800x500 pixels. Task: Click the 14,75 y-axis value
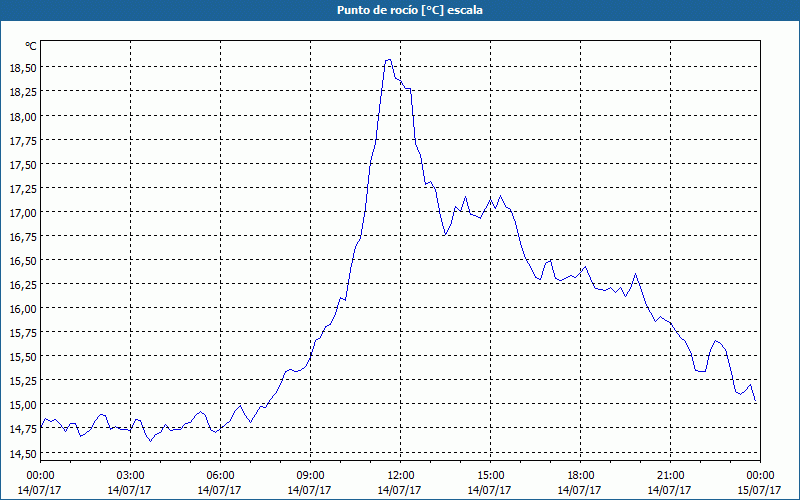pos(23,429)
